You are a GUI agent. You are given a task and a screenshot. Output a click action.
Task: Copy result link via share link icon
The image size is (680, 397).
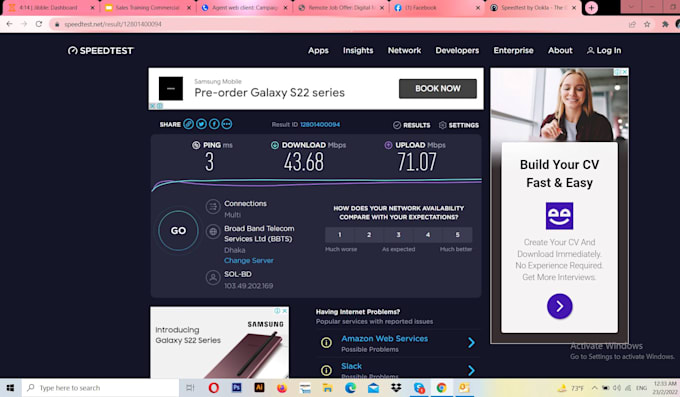point(188,124)
